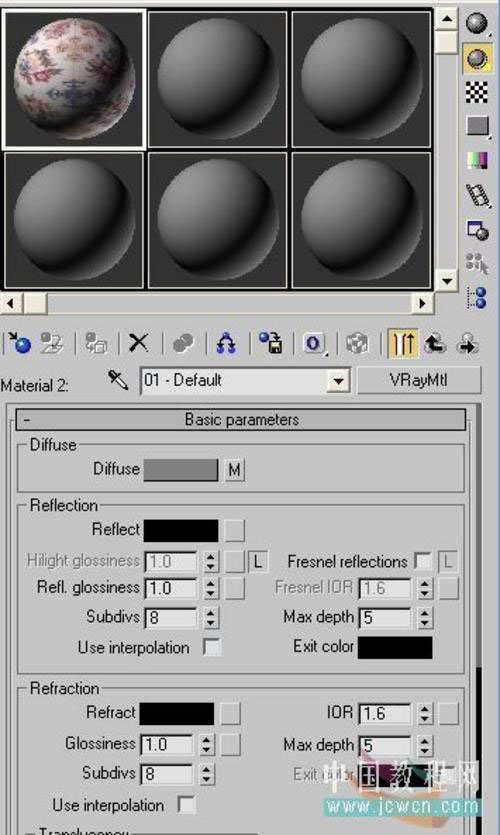Pick material from object eyedropper

pyautogui.click(x=118, y=380)
